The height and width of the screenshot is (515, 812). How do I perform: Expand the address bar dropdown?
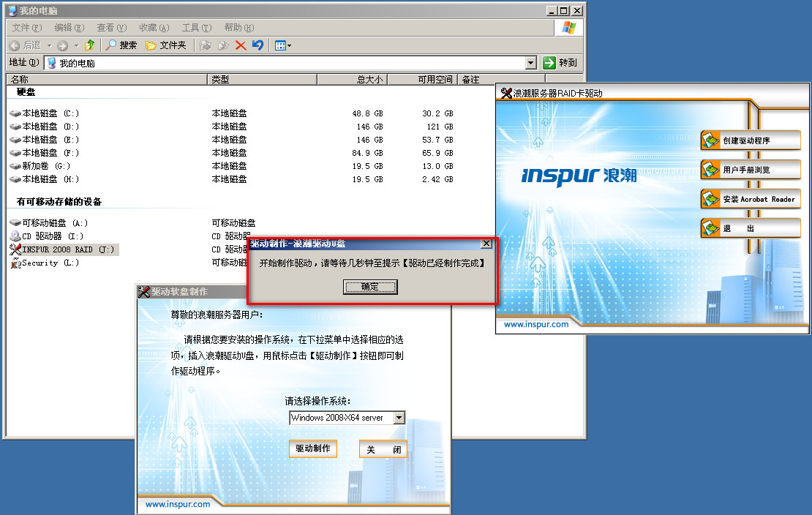point(531,63)
